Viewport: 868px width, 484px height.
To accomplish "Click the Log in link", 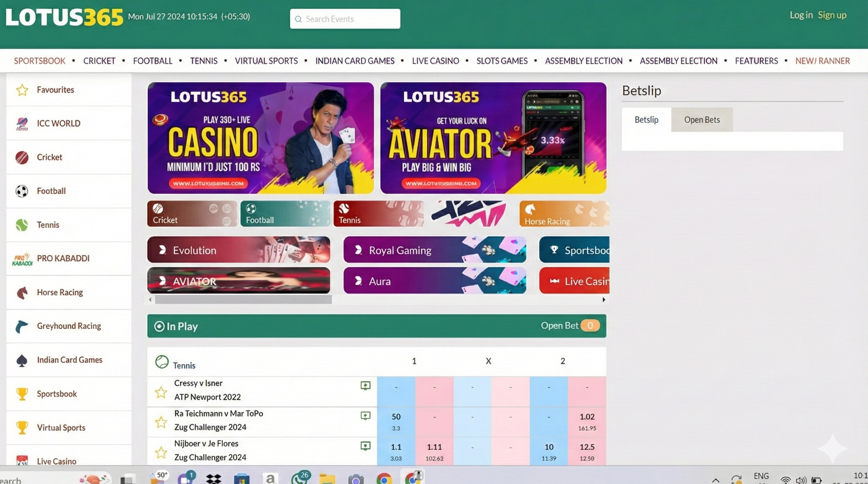I will coord(801,15).
